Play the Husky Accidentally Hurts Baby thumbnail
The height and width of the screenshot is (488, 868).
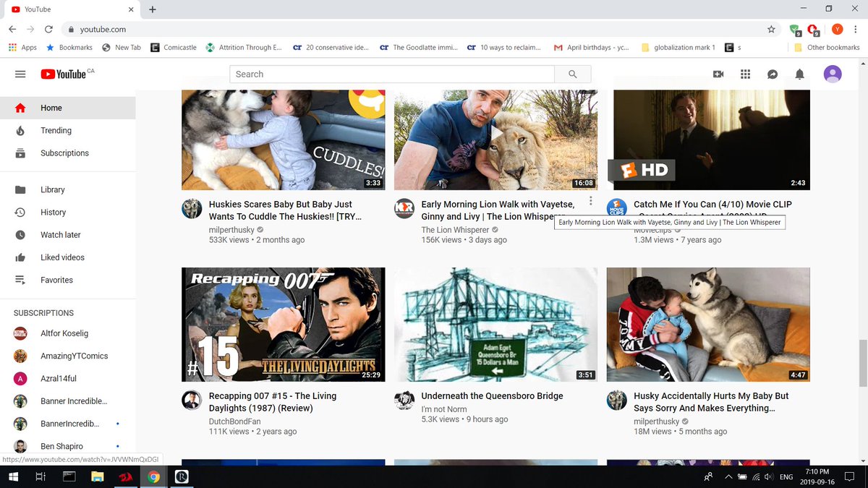pyautogui.click(x=708, y=325)
